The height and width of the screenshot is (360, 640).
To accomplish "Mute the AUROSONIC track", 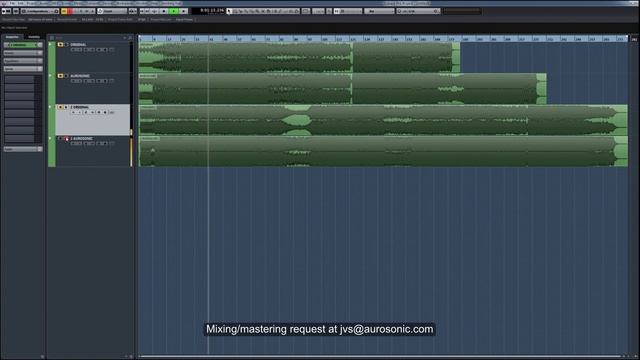I will 60,76.
